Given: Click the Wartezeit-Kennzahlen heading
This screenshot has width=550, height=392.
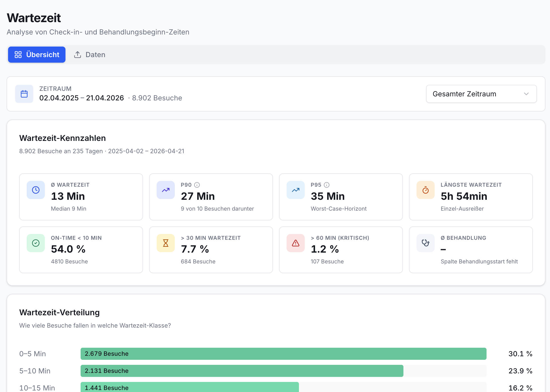Looking at the screenshot, I should point(62,138).
